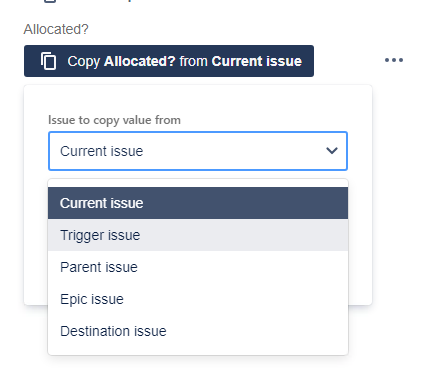
Task: Click the copy icon in the blue button
Action: click(49, 61)
